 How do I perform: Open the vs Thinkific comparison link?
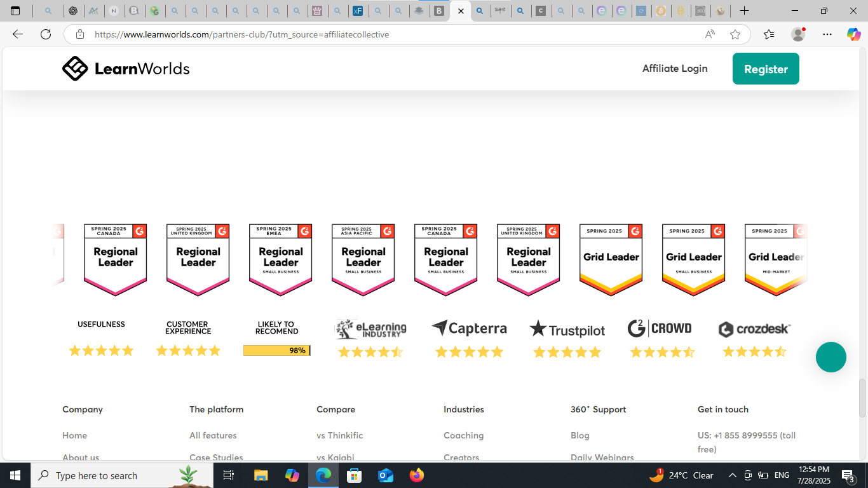coord(340,435)
